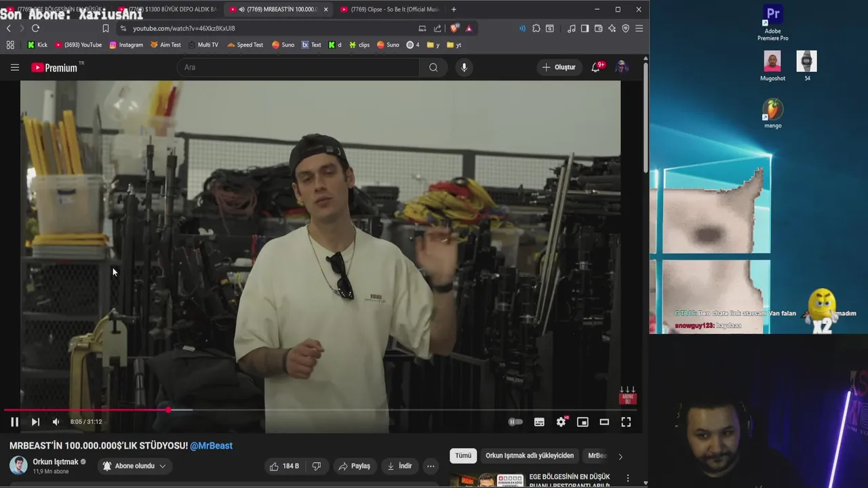The width and height of the screenshot is (868, 488).
Task: Open the Multi TV bookmark
Action: click(x=203, y=45)
